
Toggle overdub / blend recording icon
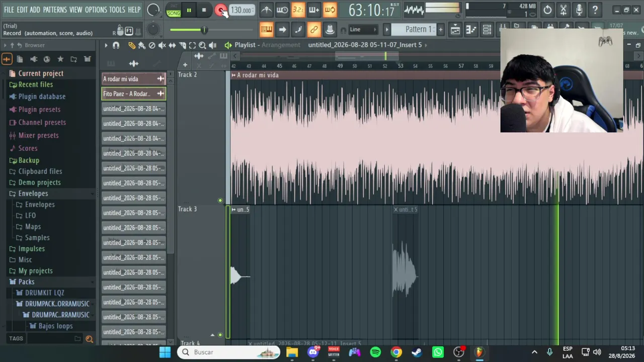pos(314,10)
